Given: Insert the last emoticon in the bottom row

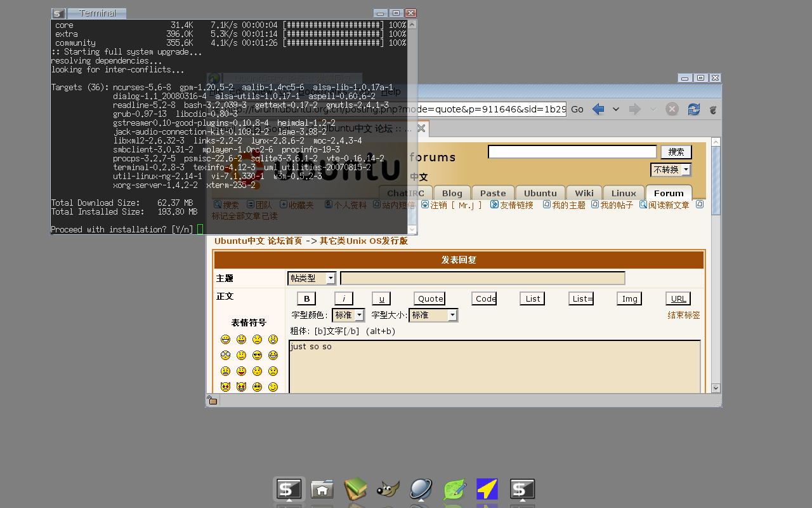Looking at the screenshot, I should (273, 387).
